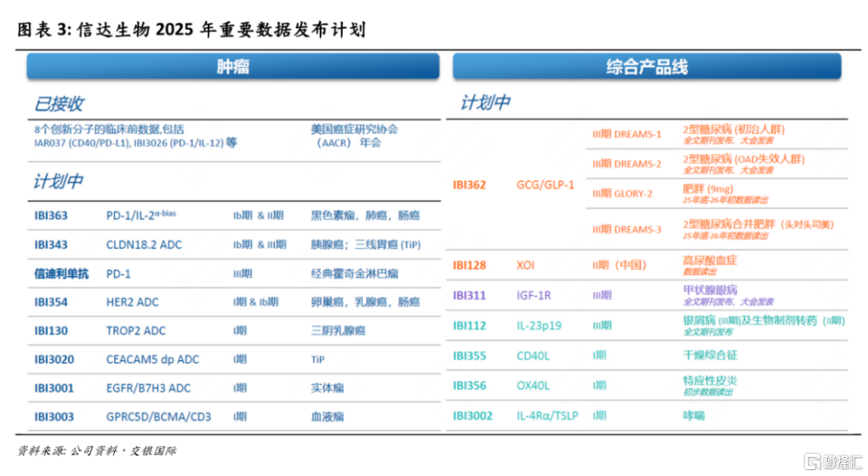Click III期 GLORY-2 trial label
This screenshot has width=868, height=476.
point(622,194)
